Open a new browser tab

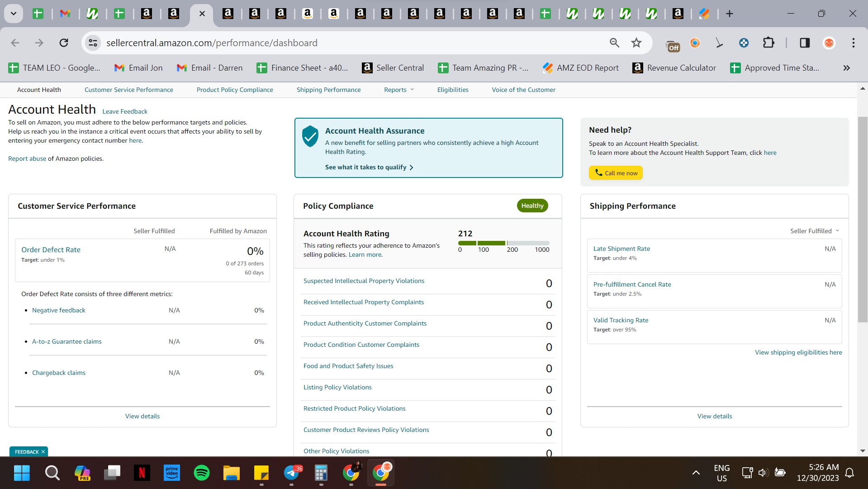729,14
